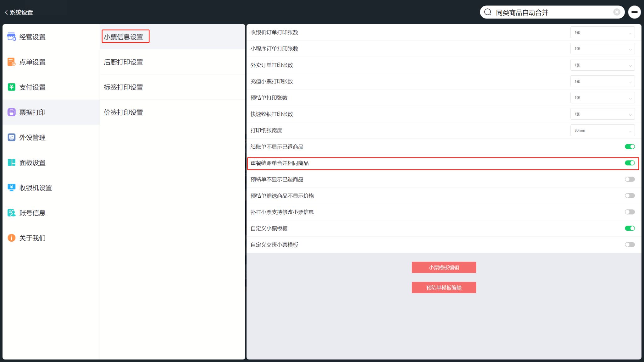
Task: Open 点单设置 menu item
Action: [51, 62]
